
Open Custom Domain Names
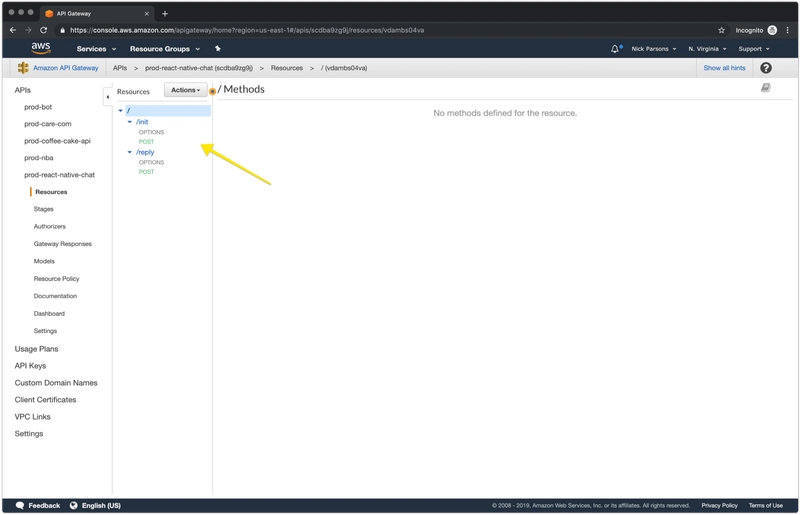(56, 383)
